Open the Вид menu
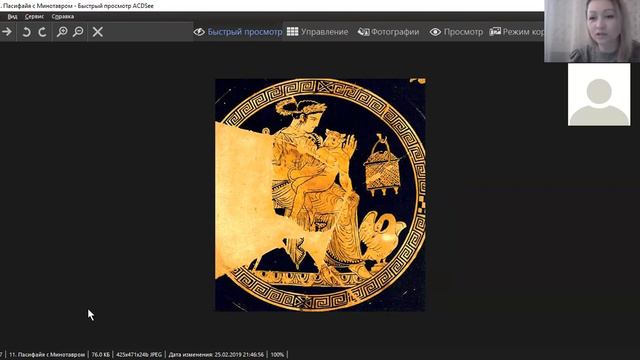640x360 pixels. (12, 17)
